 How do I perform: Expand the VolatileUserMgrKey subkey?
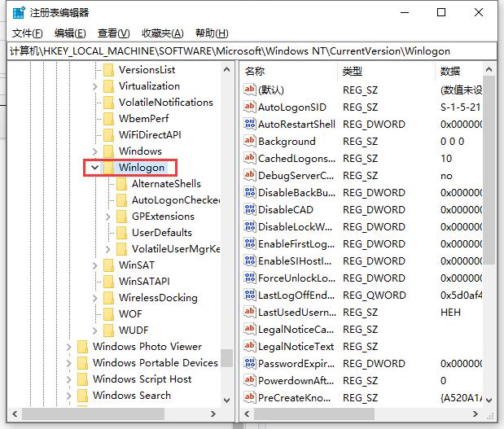pos(108,249)
